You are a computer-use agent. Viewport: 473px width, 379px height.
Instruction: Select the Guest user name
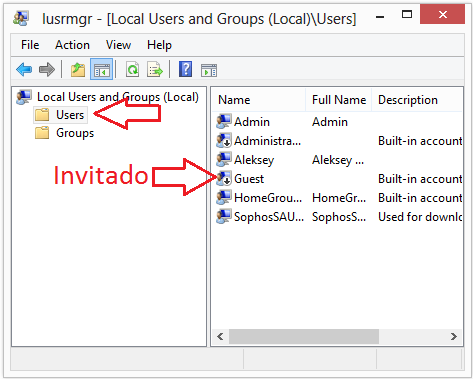pyautogui.click(x=249, y=179)
